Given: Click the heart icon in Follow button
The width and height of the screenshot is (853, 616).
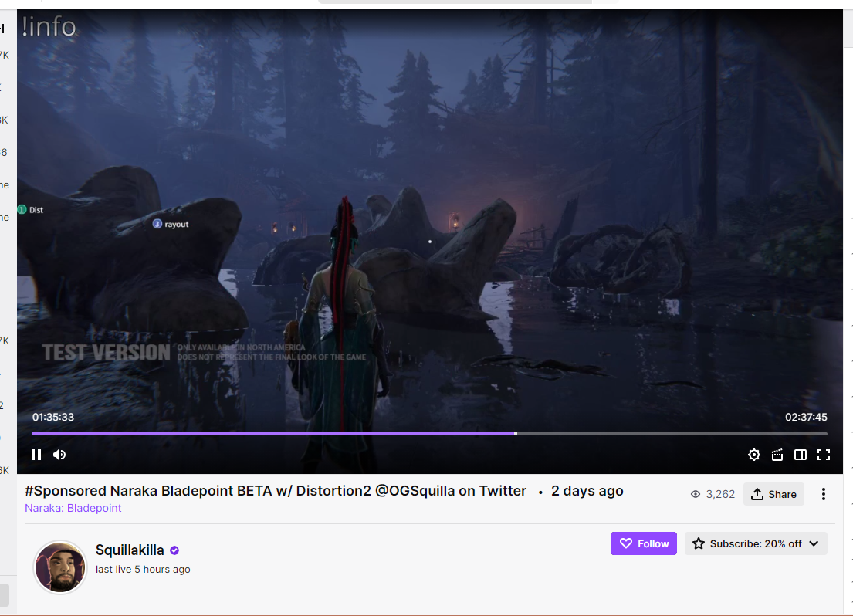Looking at the screenshot, I should pyautogui.click(x=626, y=543).
